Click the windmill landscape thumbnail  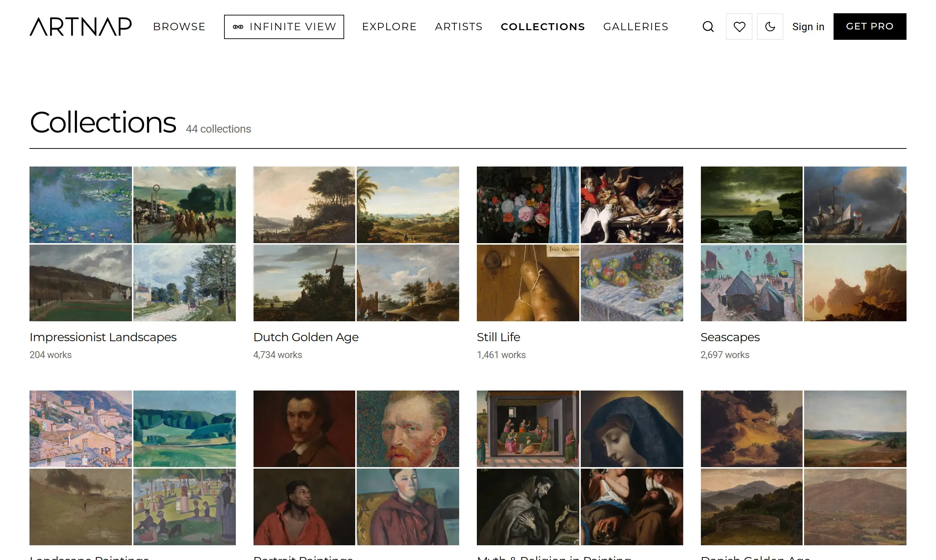304,283
